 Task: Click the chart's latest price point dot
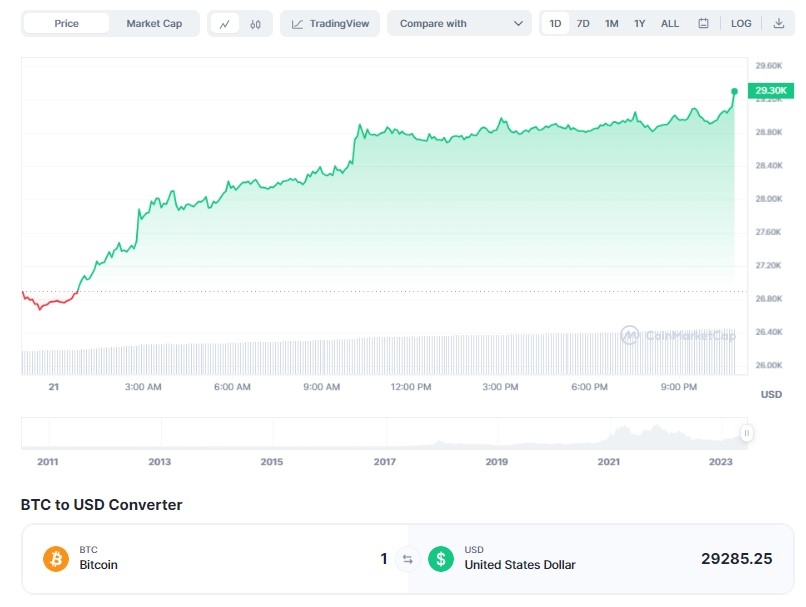pyautogui.click(x=735, y=91)
